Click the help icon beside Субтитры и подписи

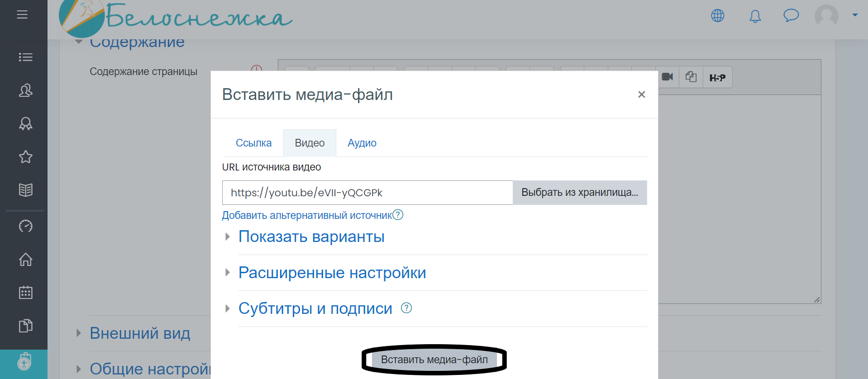click(x=406, y=308)
